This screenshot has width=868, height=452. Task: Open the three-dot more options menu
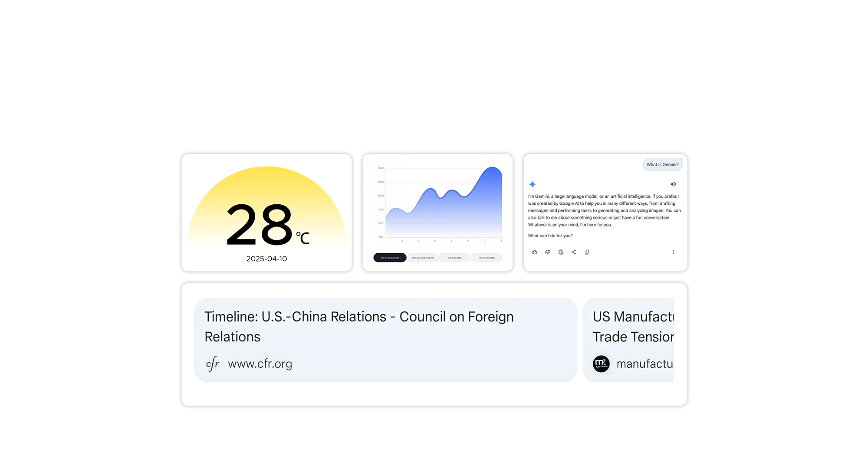tap(673, 252)
